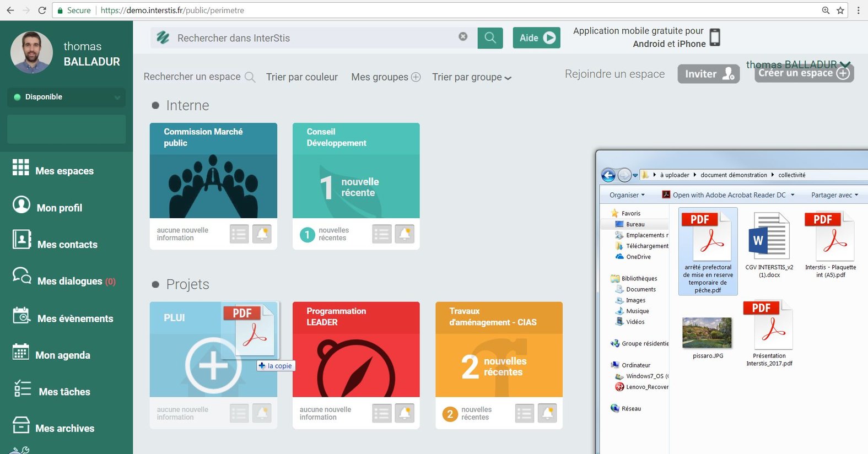Toggle notification bell on Travaux d'aménagement card
Image resolution: width=868 pixels, height=454 pixels.
(x=547, y=413)
